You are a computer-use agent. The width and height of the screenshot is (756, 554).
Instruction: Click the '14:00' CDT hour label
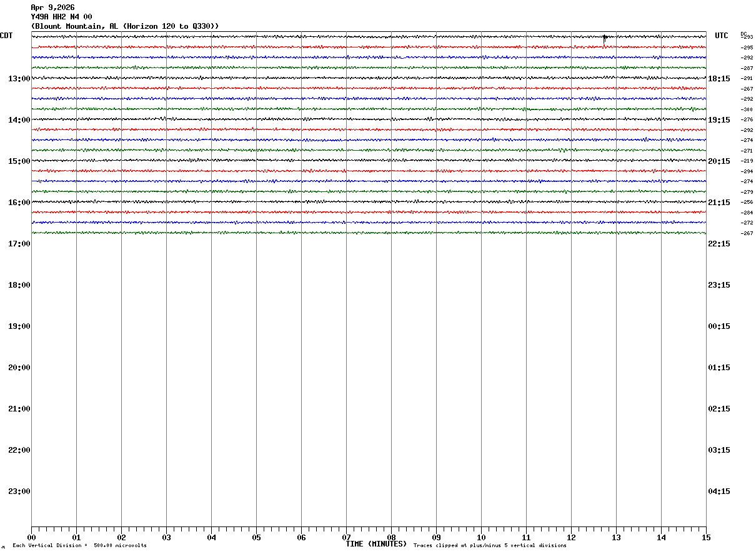tap(19, 119)
